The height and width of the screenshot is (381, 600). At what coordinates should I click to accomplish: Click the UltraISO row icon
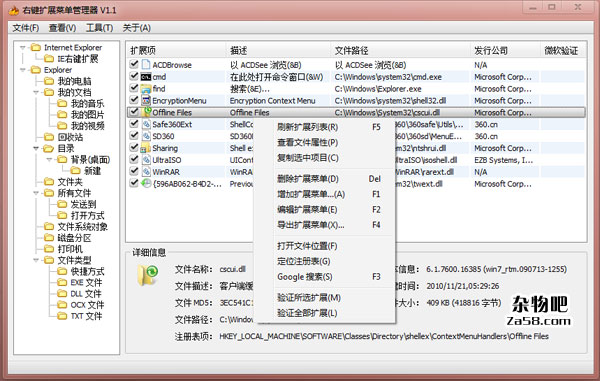(146, 160)
